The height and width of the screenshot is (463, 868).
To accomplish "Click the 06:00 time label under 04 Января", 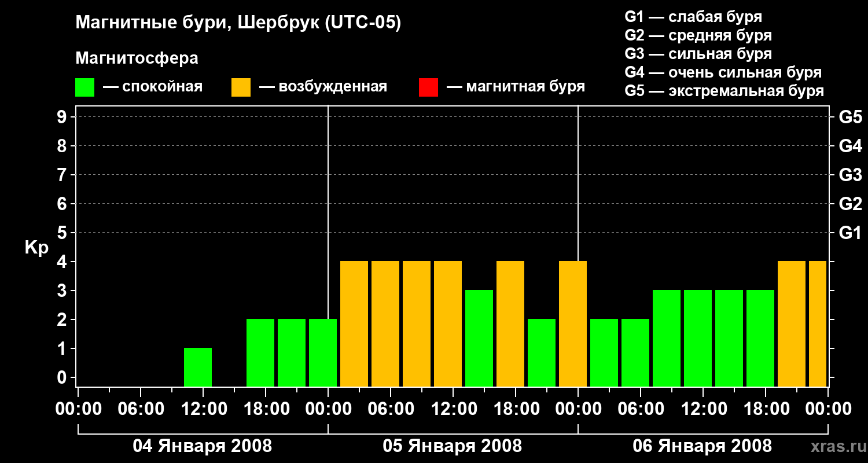I will pyautogui.click(x=141, y=409).
